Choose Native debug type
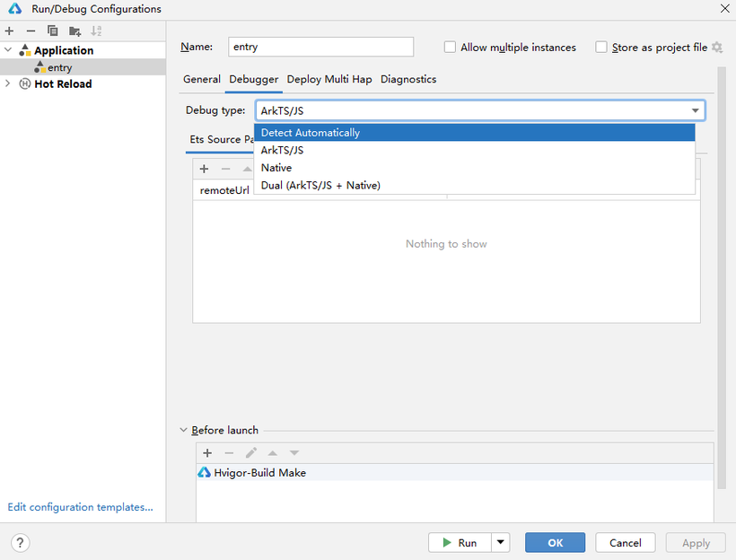The height and width of the screenshot is (560, 736). pyautogui.click(x=475, y=168)
